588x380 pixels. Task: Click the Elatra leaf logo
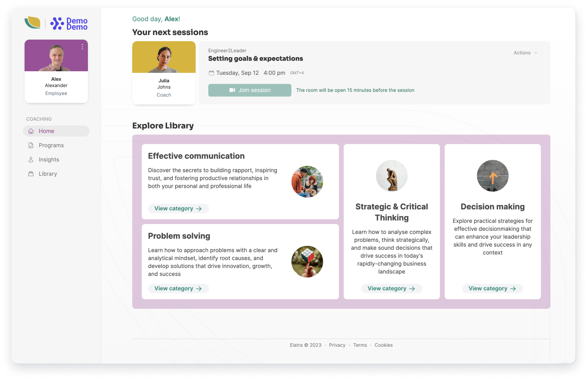33,23
